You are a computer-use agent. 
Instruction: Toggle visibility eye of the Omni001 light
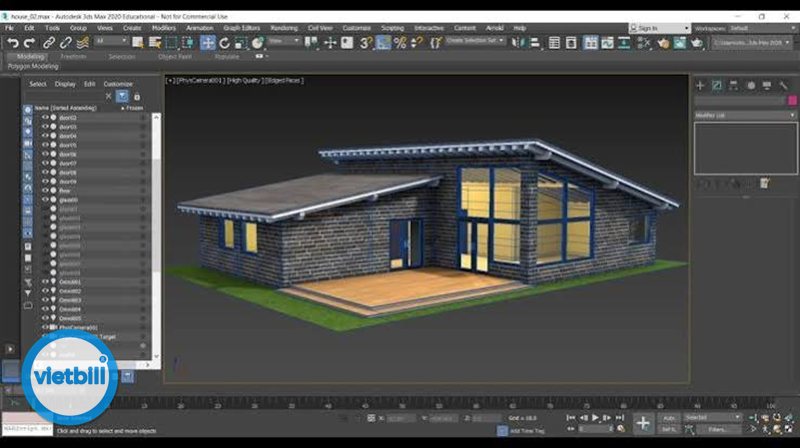click(45, 282)
